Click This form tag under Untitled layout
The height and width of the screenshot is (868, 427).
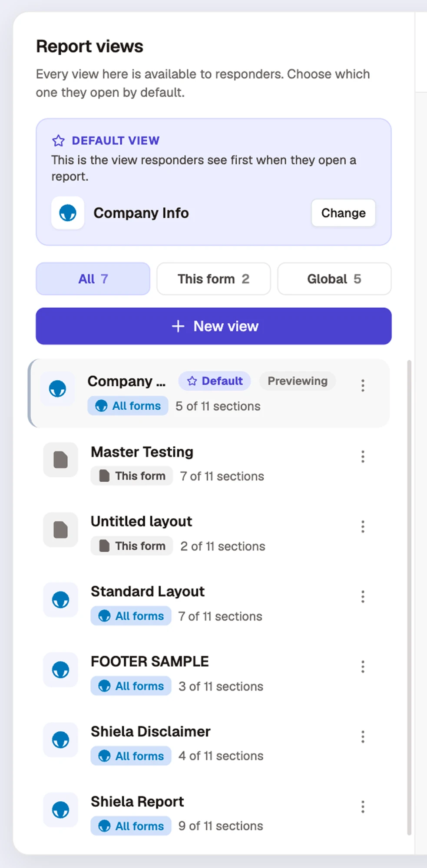tap(132, 546)
